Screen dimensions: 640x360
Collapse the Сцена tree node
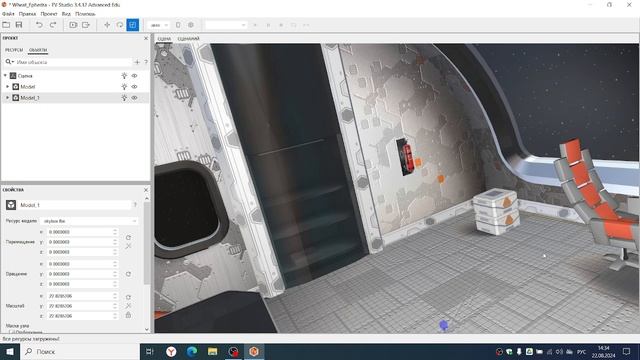click(5, 76)
